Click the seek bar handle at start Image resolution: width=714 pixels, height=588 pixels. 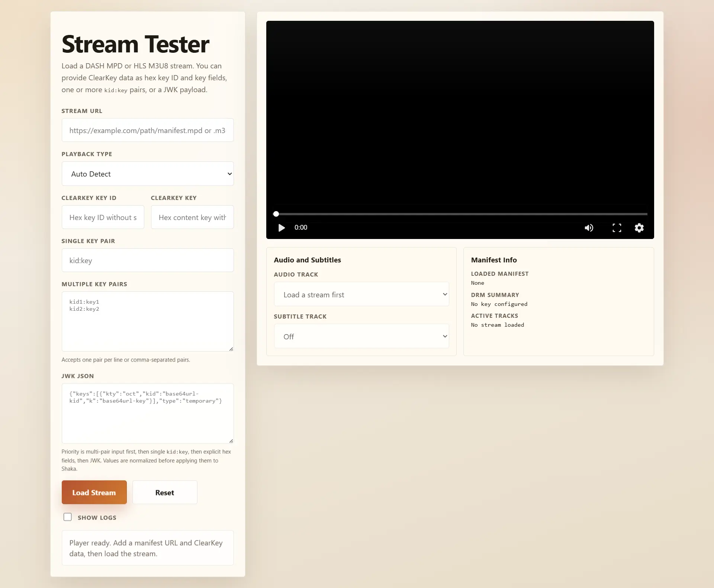click(x=276, y=214)
